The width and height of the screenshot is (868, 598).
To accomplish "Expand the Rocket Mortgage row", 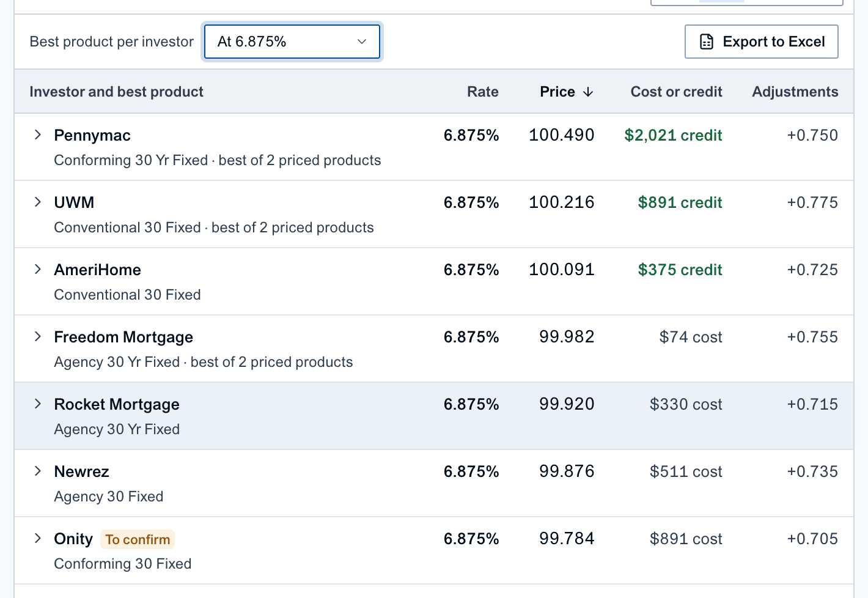I will click(38, 404).
